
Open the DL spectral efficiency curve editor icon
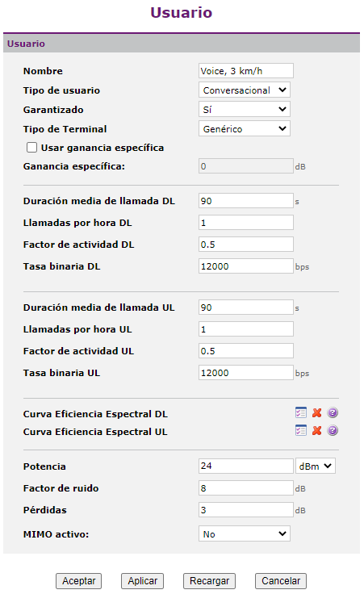pyautogui.click(x=301, y=412)
